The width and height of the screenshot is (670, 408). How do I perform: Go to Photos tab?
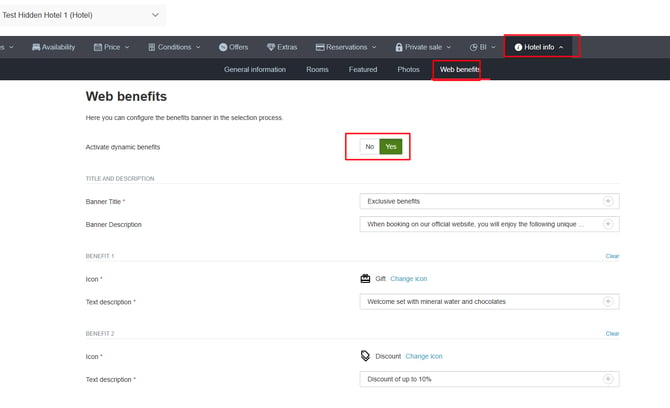(408, 69)
